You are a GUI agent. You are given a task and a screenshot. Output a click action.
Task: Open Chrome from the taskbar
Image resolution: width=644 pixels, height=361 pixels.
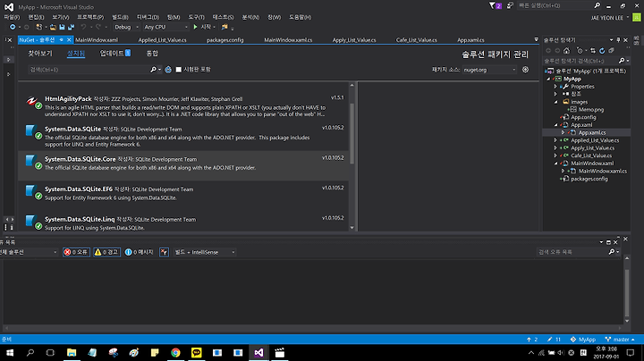(175, 353)
